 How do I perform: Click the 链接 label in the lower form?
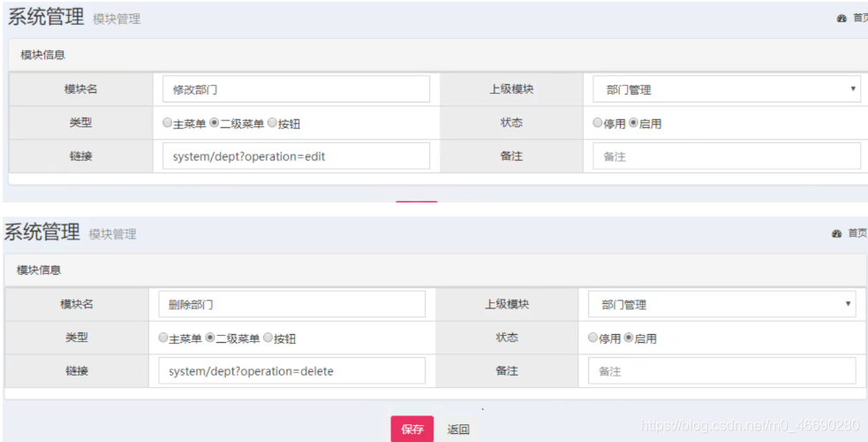coord(77,370)
